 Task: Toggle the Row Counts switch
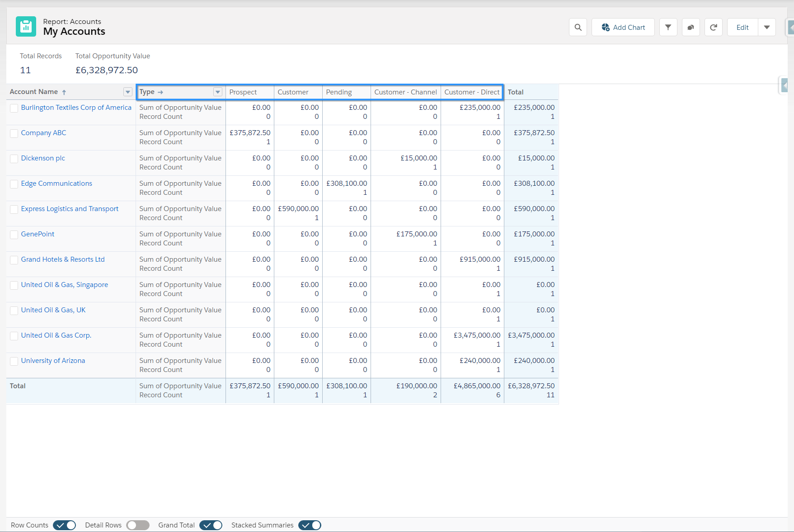(64, 525)
